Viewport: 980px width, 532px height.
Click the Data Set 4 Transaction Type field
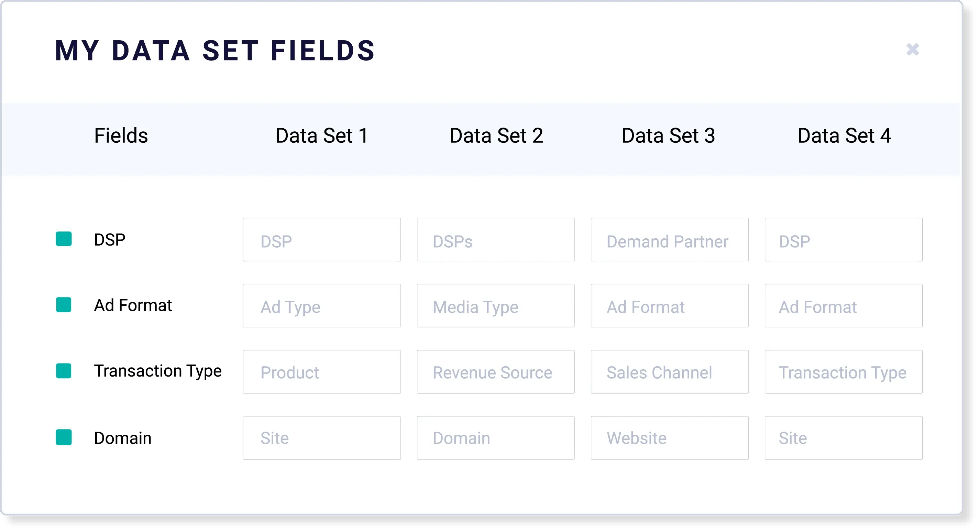click(844, 372)
